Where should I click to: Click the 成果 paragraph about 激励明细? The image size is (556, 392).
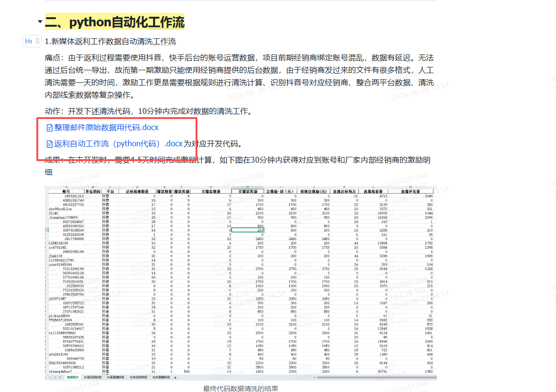(x=238, y=166)
